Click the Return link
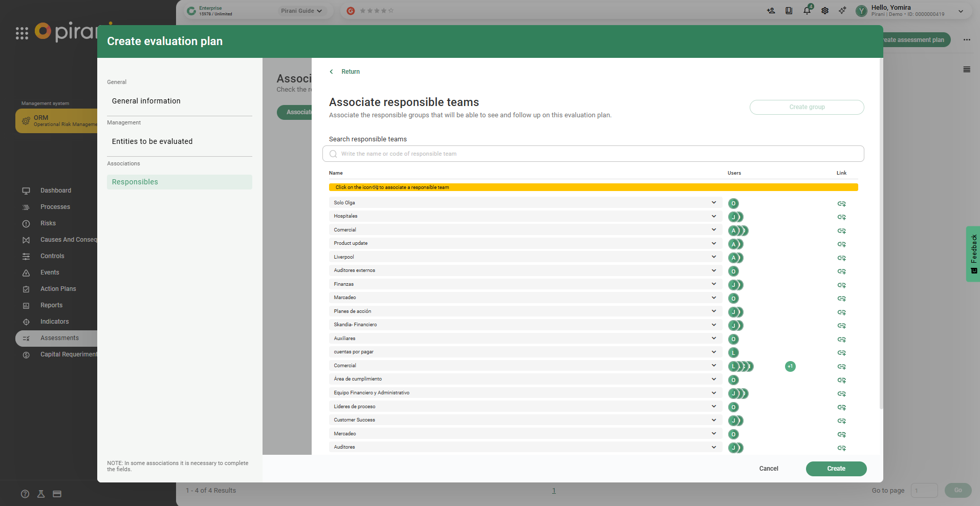Image resolution: width=980 pixels, height=506 pixels. 350,72
